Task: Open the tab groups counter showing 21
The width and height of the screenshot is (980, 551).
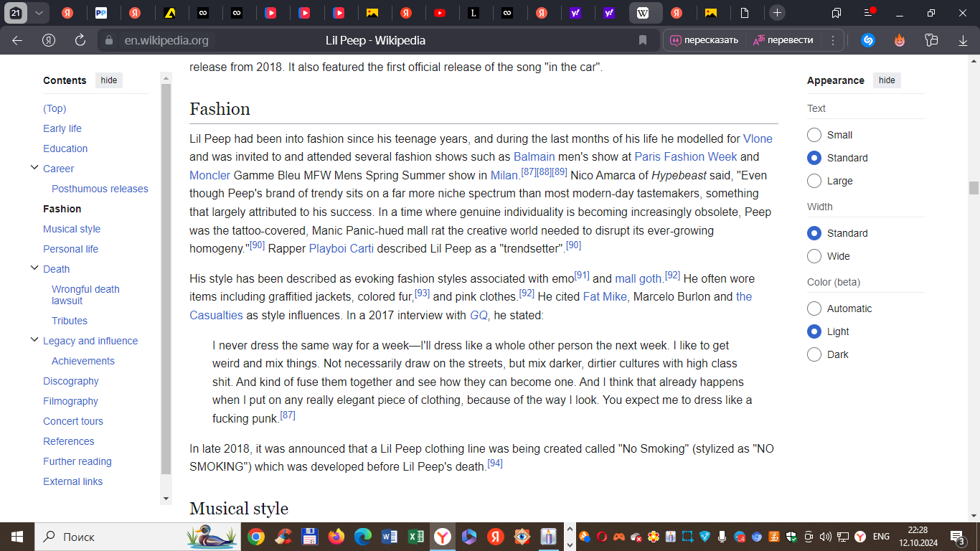Action: [x=16, y=13]
